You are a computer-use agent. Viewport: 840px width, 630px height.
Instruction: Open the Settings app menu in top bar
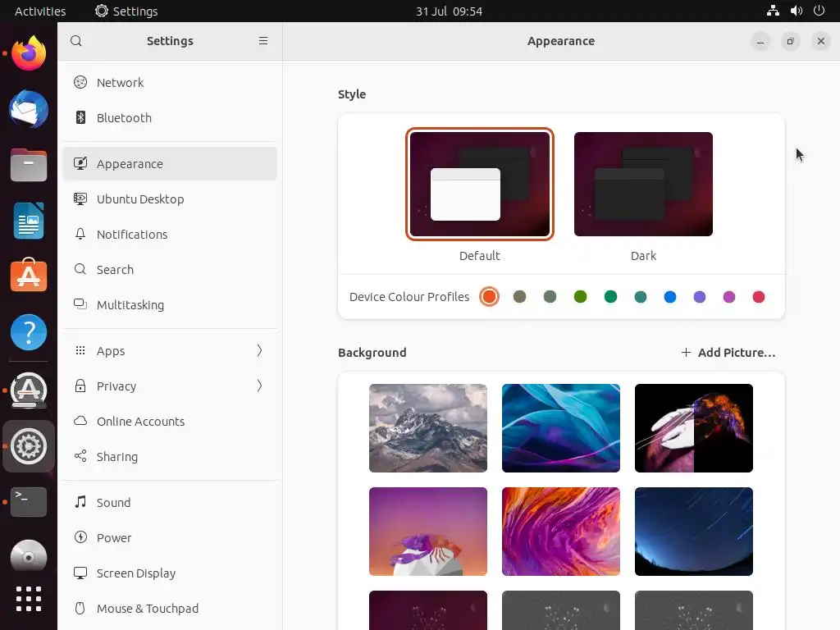click(x=126, y=11)
